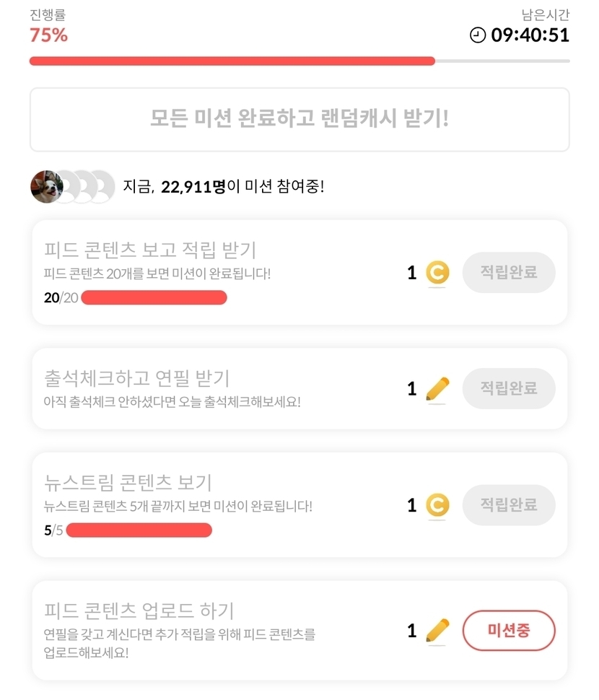Tap the 22,911명 participant count text
The height and width of the screenshot is (700, 599).
193,188
